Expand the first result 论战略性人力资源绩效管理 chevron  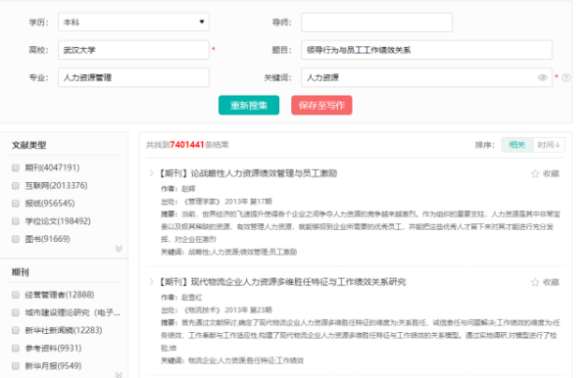point(151,173)
